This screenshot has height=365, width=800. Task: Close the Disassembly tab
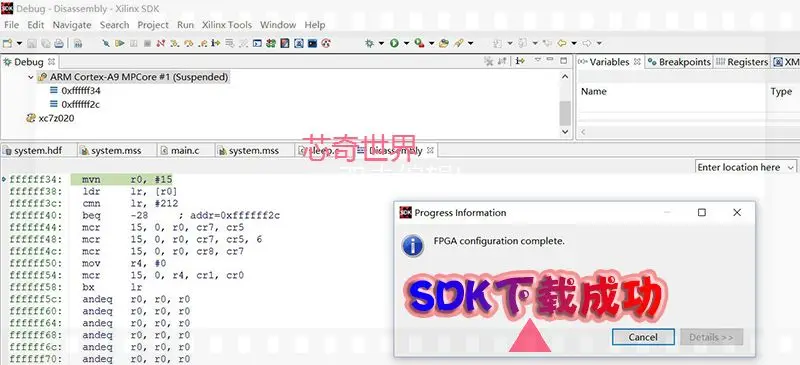(430, 150)
